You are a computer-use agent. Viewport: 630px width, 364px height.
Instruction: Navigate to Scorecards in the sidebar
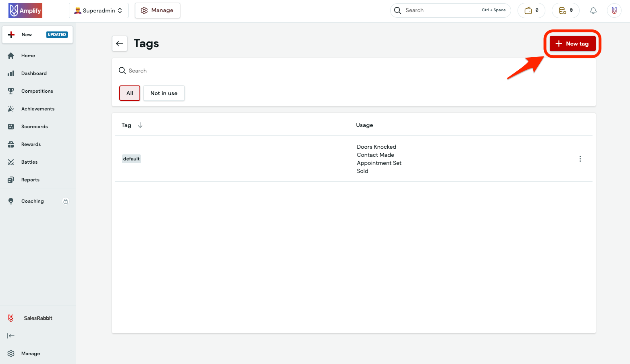pyautogui.click(x=34, y=127)
